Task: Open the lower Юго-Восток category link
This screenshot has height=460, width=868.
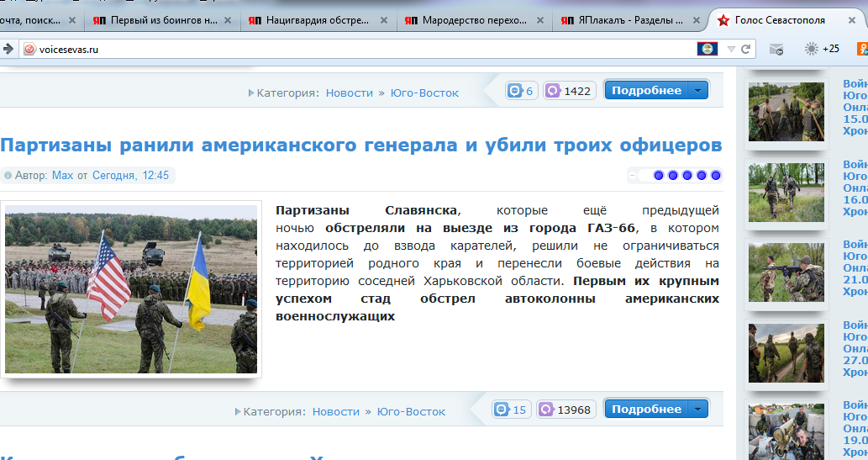Action: (411, 412)
